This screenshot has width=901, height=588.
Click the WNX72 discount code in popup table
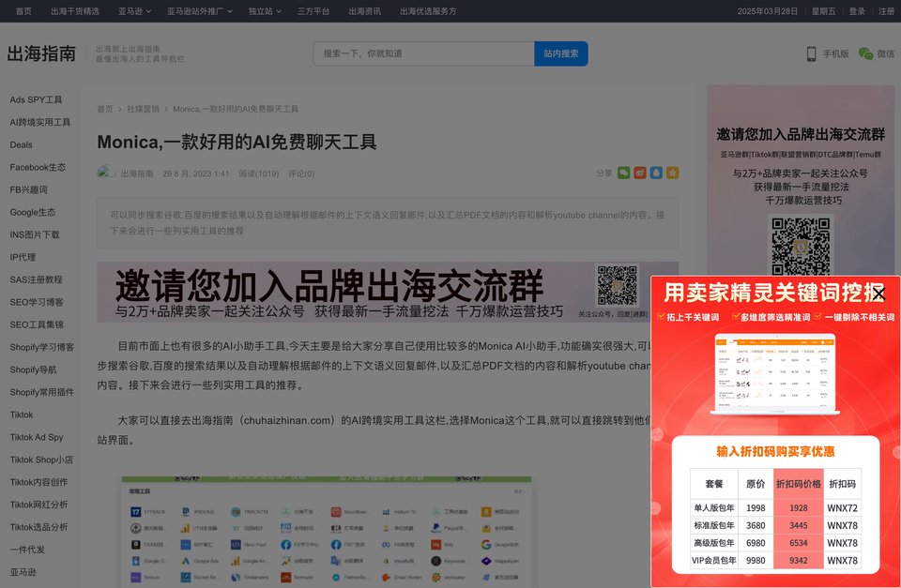click(843, 507)
